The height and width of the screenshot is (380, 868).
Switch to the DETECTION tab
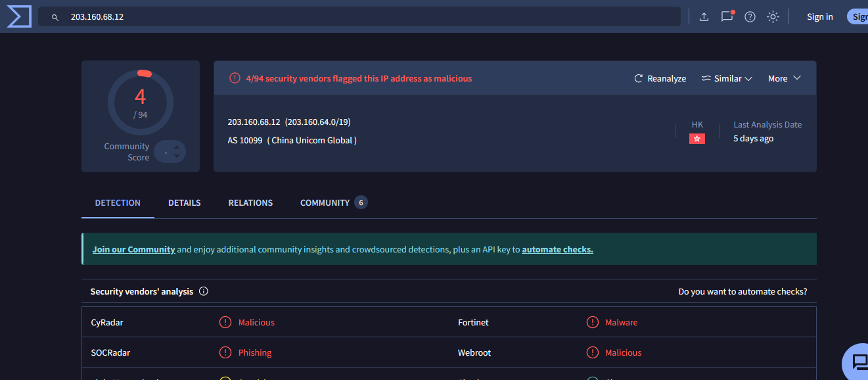(118, 202)
